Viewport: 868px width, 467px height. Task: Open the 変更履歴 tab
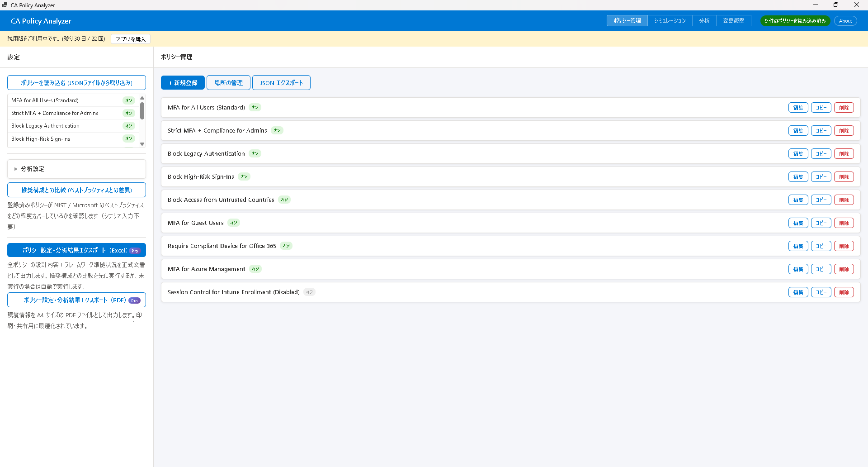(x=733, y=21)
